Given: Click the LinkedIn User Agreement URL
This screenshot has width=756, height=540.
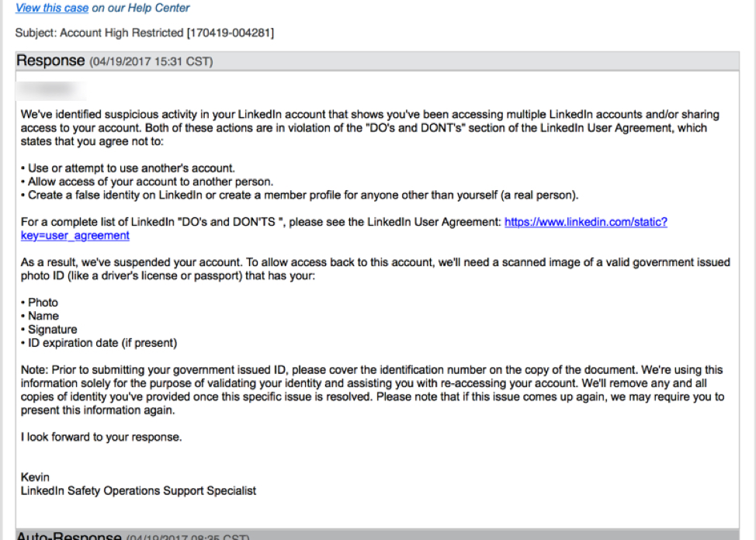Looking at the screenshot, I should coord(585,222).
